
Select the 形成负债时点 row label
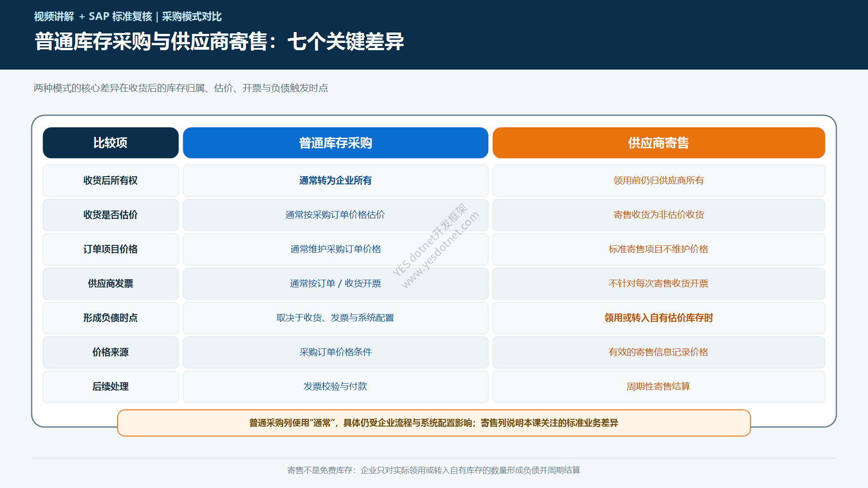point(111,318)
